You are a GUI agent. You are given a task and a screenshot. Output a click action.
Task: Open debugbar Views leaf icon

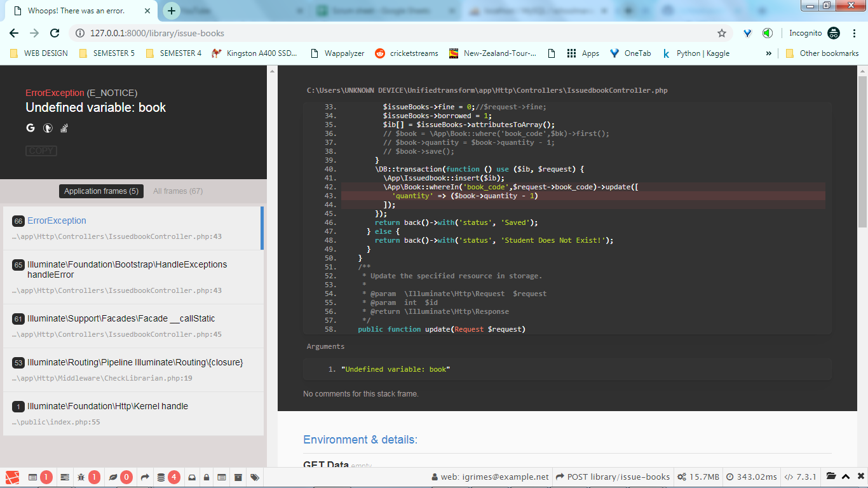(x=112, y=477)
